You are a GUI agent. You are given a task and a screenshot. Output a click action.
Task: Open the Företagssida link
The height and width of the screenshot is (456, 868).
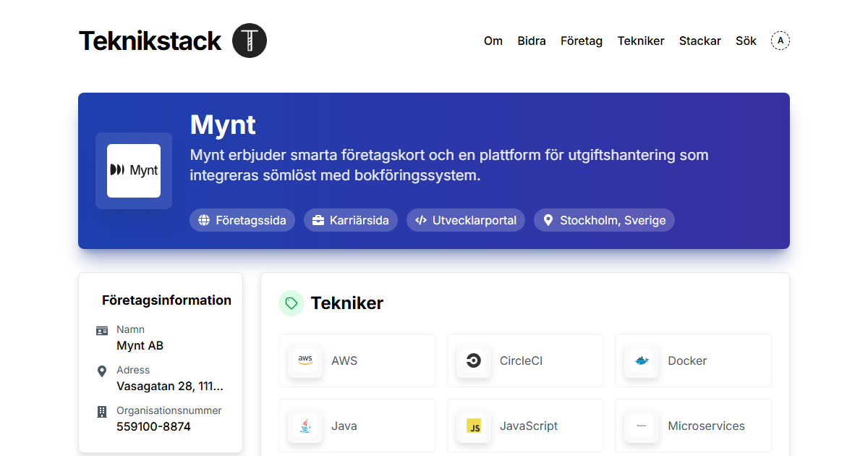[x=242, y=220]
